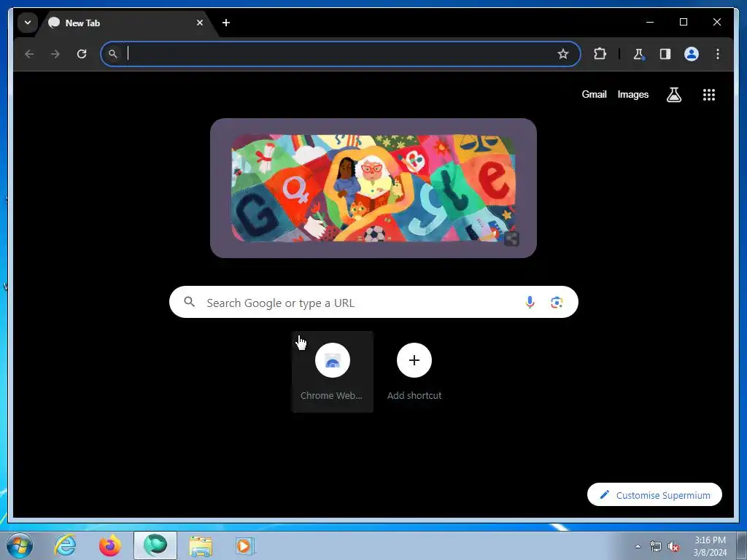Open a new tab with plus button
This screenshot has width=747, height=560.
click(x=226, y=23)
